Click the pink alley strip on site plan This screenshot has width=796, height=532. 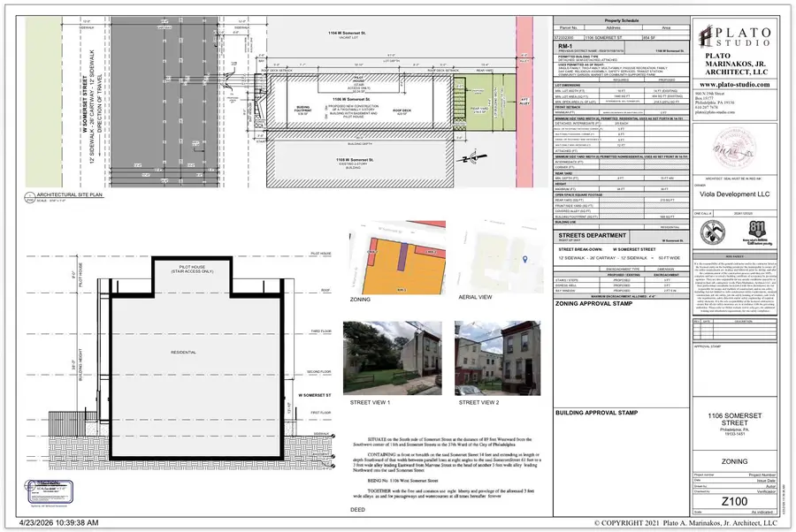(x=524, y=102)
